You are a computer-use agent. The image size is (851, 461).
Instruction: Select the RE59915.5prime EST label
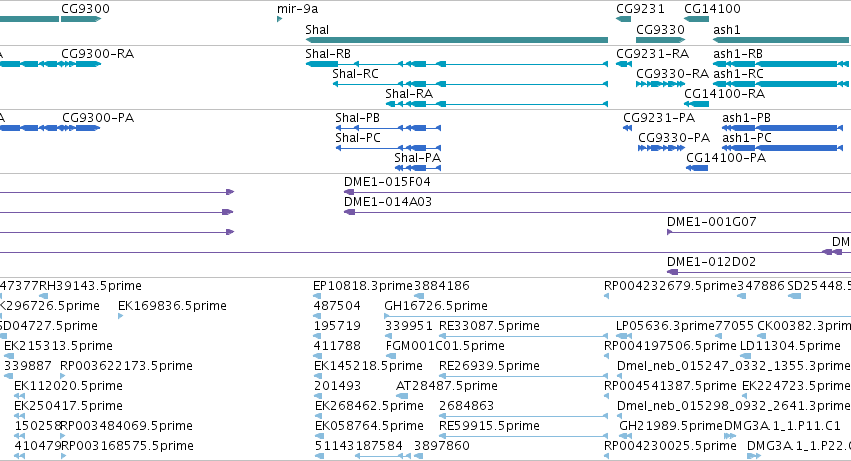[x=489, y=426]
